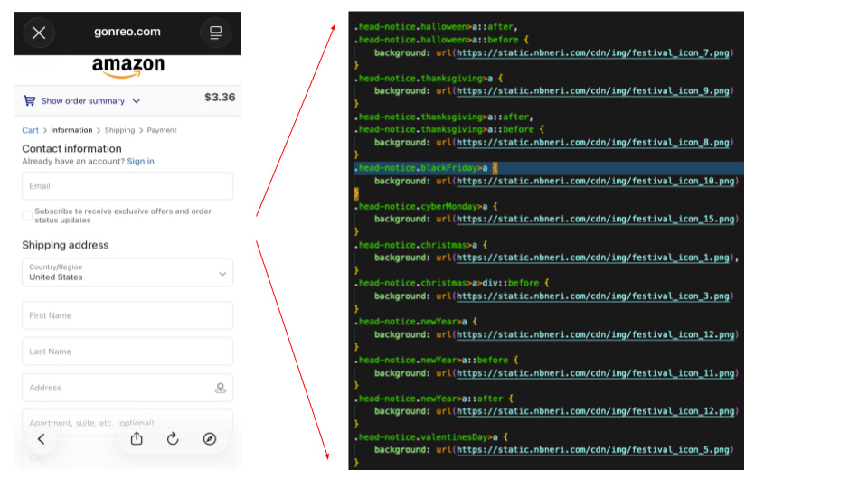The image size is (868, 488).
Task: Focus the Email input field
Action: [x=127, y=186]
